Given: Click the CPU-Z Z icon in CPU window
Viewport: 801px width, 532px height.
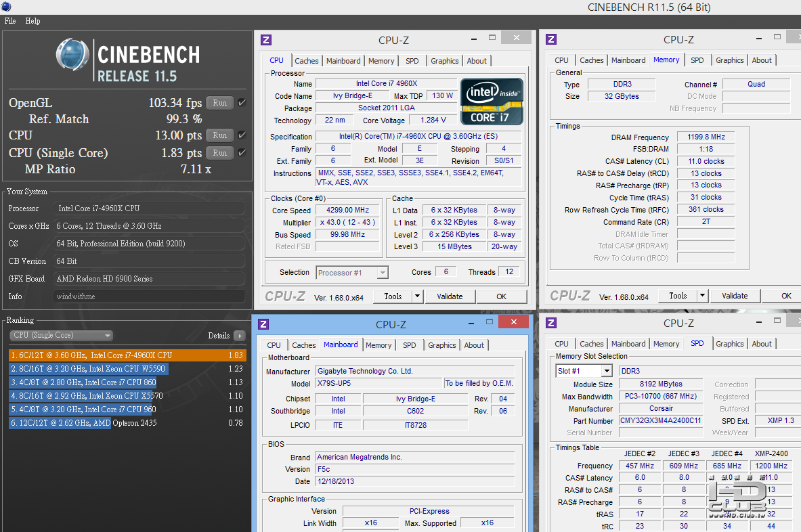Looking at the screenshot, I should [x=265, y=40].
